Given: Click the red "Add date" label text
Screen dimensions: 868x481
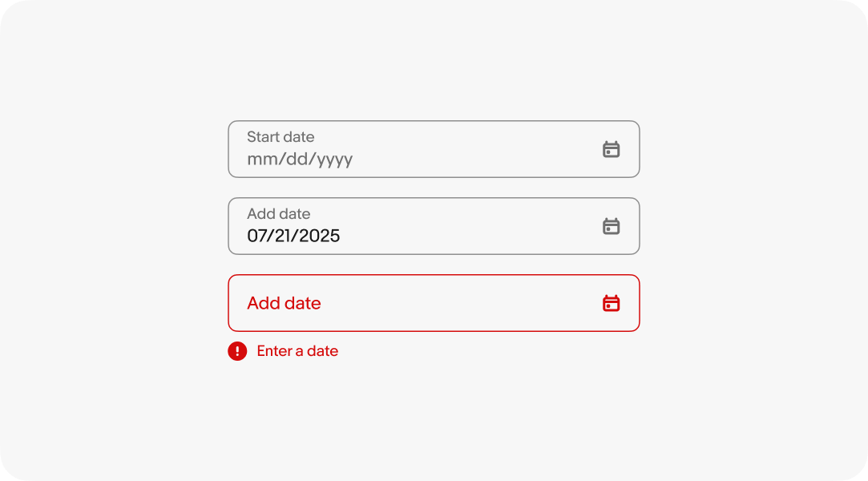Looking at the screenshot, I should pyautogui.click(x=284, y=303).
